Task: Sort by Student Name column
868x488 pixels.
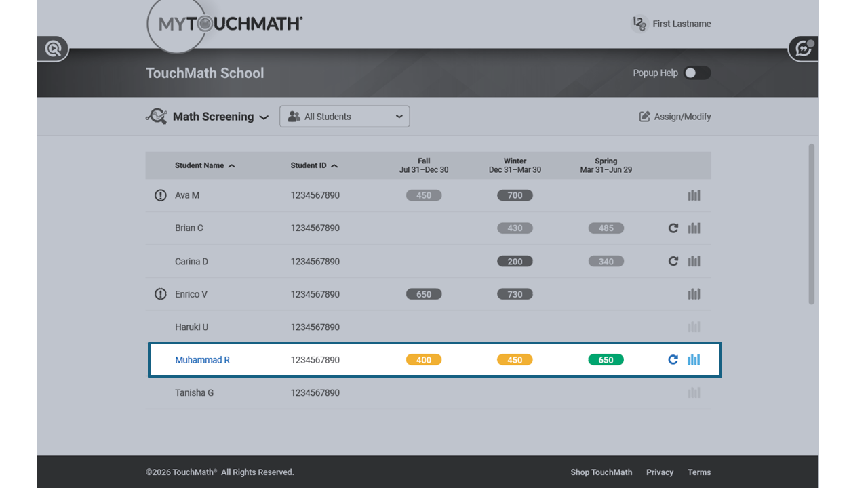Action: pyautogui.click(x=205, y=165)
